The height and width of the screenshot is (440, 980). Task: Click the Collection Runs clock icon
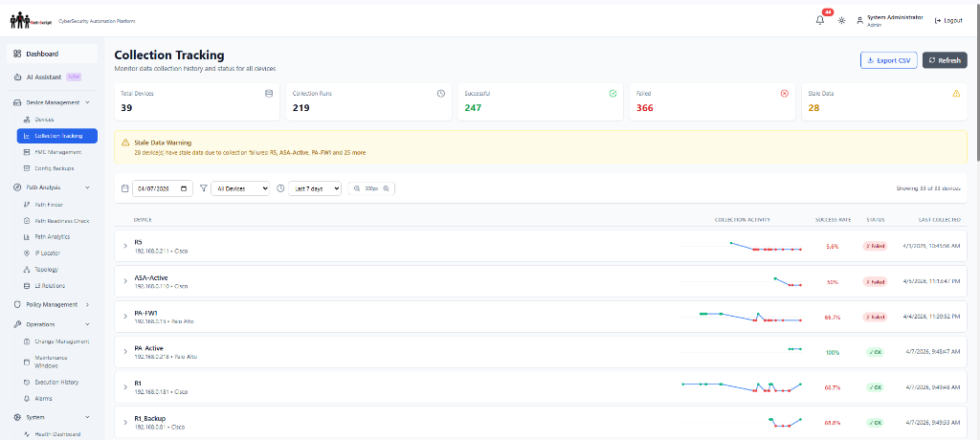(x=440, y=93)
